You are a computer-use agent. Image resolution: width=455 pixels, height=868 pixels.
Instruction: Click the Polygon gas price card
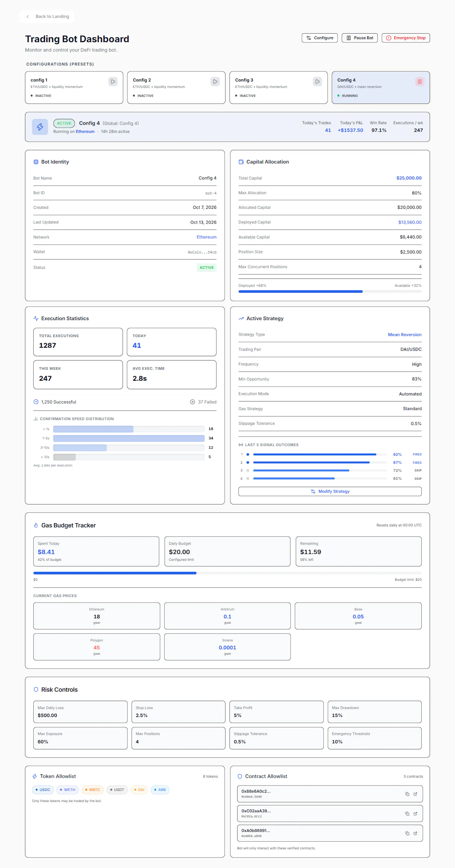[x=97, y=647]
